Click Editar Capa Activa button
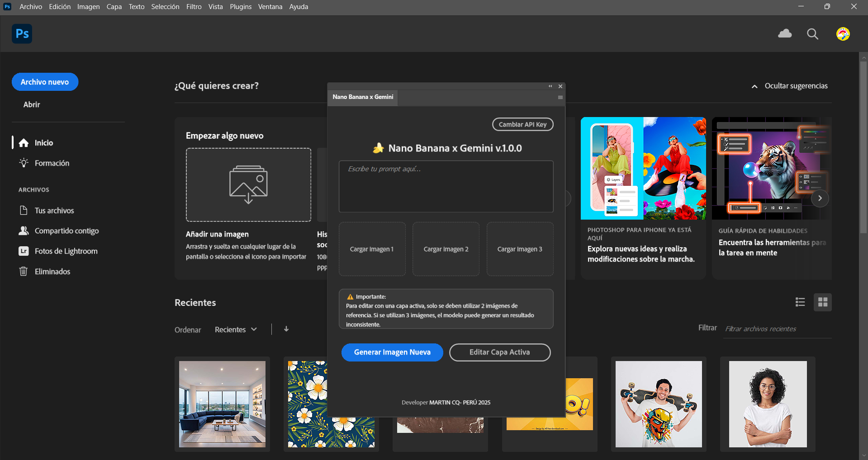The width and height of the screenshot is (868, 460). tap(500, 352)
